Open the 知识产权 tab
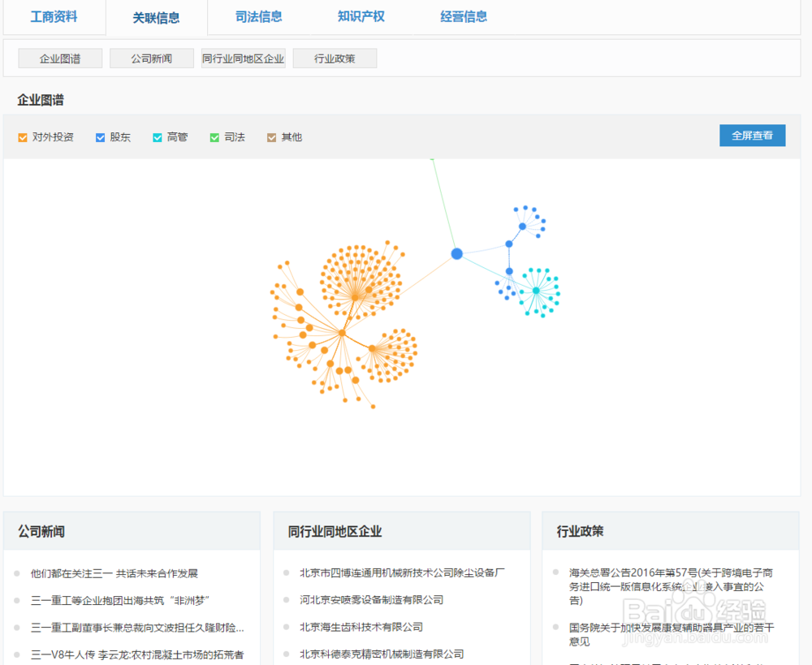The image size is (812, 665). click(x=361, y=16)
